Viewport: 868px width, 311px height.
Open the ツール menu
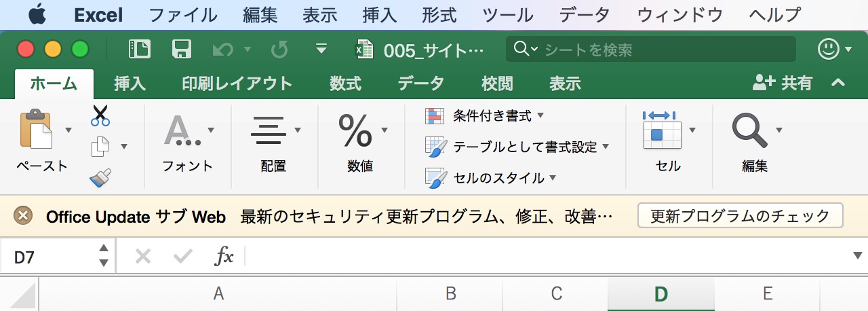point(508,14)
